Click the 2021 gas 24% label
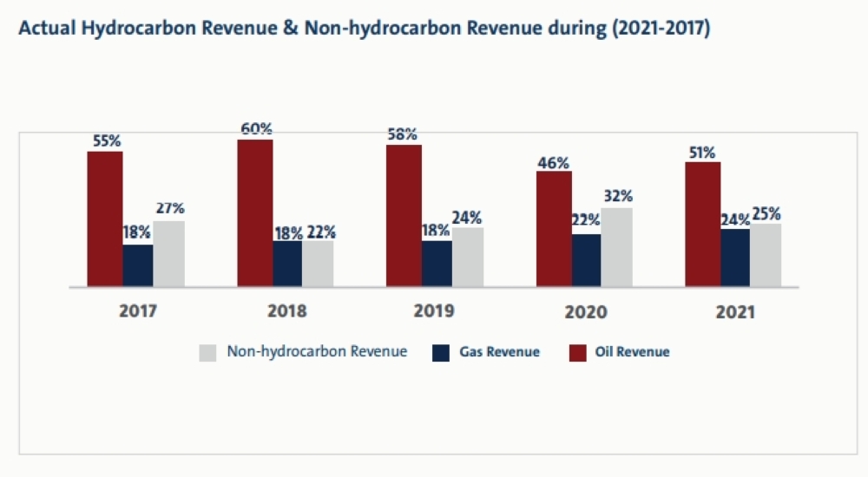Viewport: 868px width, 477px height. 735,220
